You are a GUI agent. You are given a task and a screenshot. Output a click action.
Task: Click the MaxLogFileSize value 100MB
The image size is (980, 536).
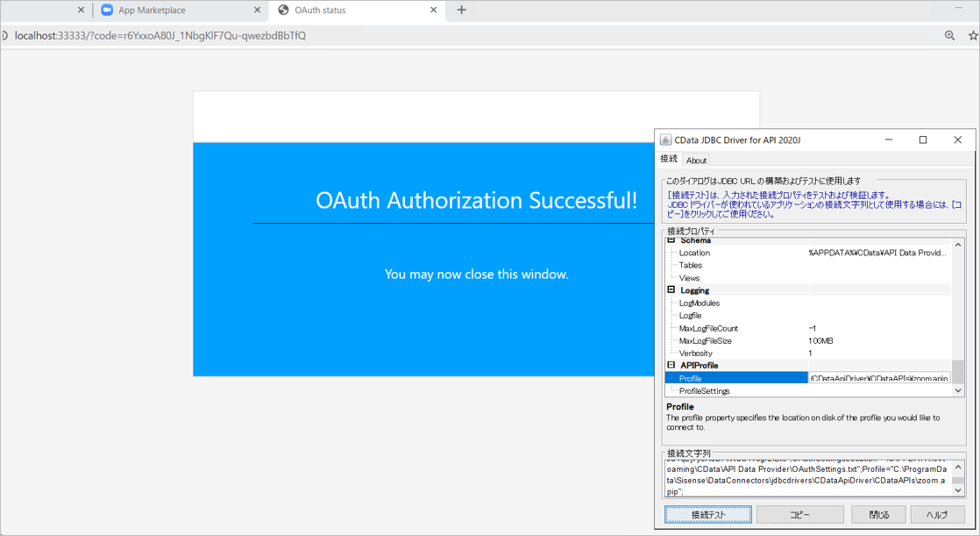pyautogui.click(x=820, y=340)
